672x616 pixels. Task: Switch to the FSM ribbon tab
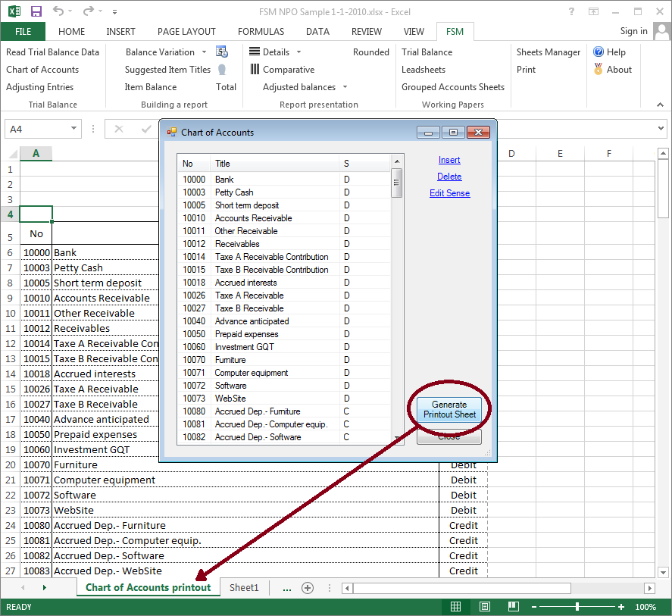pyautogui.click(x=455, y=32)
